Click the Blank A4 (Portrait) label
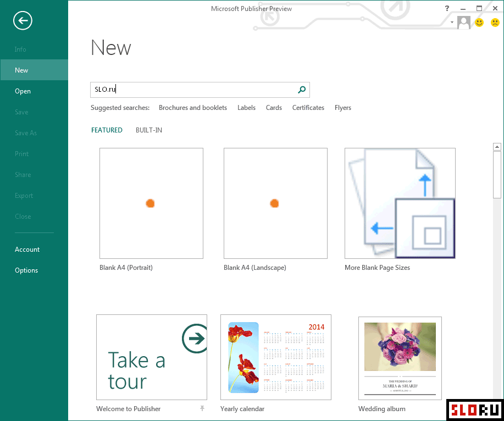Image resolution: width=504 pixels, height=421 pixels. click(x=126, y=267)
